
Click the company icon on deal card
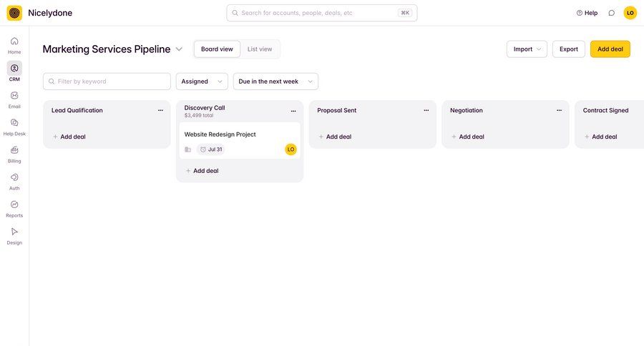187,149
